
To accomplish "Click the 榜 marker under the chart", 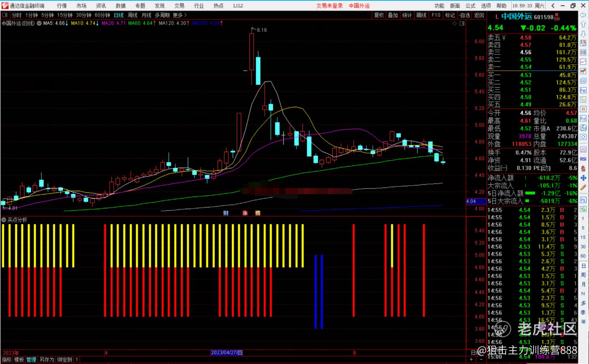I will [257, 213].
